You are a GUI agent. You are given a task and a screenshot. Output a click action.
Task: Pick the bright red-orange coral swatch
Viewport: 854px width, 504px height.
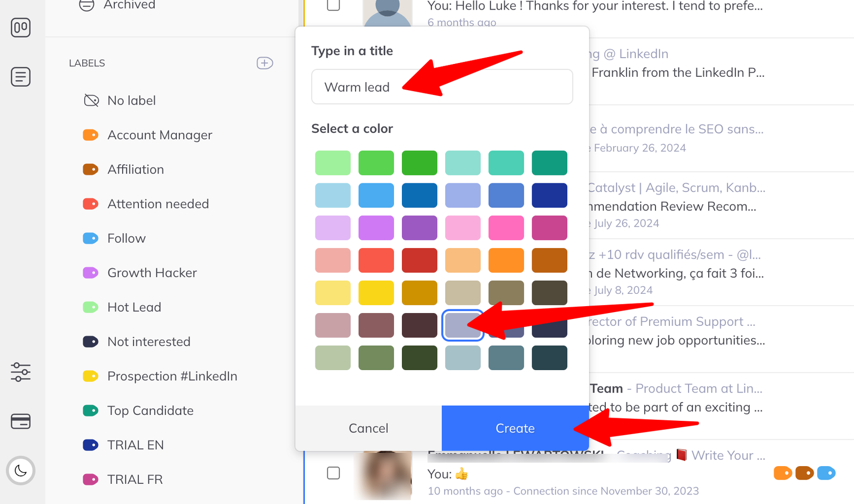(x=376, y=260)
